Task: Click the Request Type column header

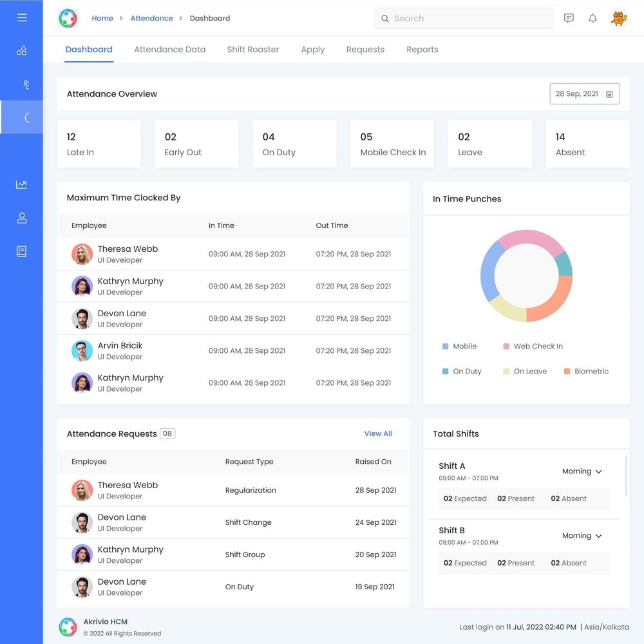Action: [249, 462]
